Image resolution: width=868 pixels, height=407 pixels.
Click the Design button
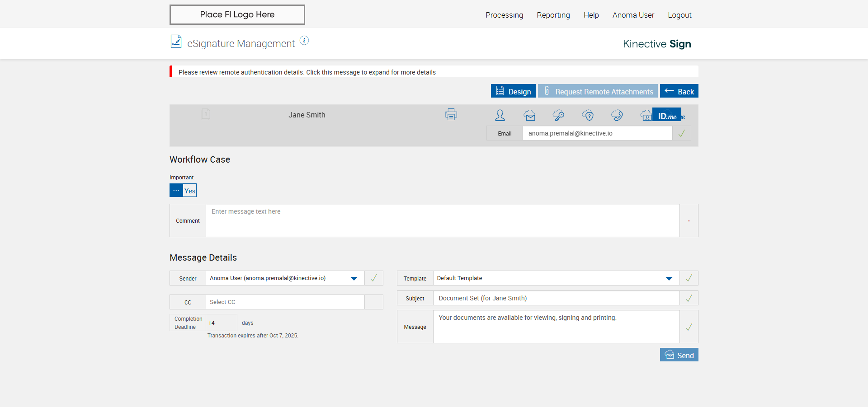click(x=513, y=91)
